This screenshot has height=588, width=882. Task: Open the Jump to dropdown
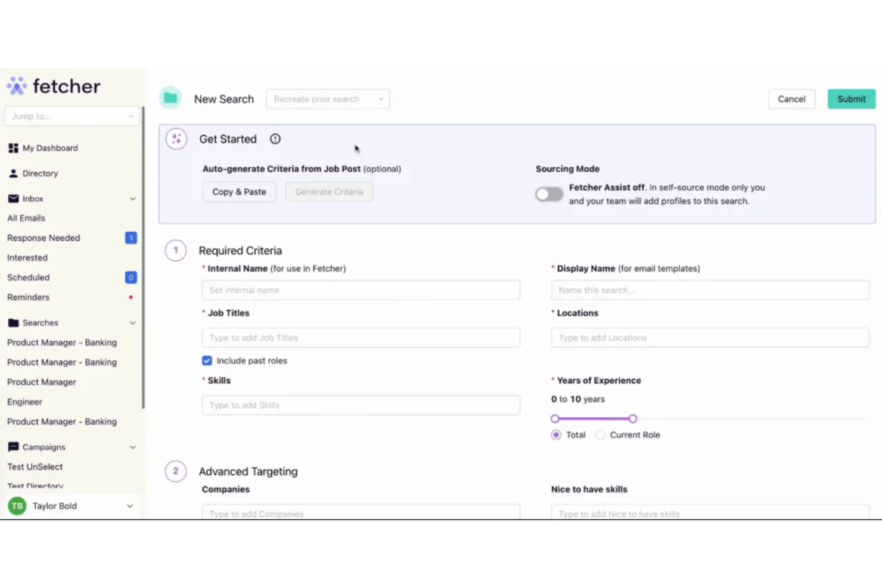[x=72, y=116]
